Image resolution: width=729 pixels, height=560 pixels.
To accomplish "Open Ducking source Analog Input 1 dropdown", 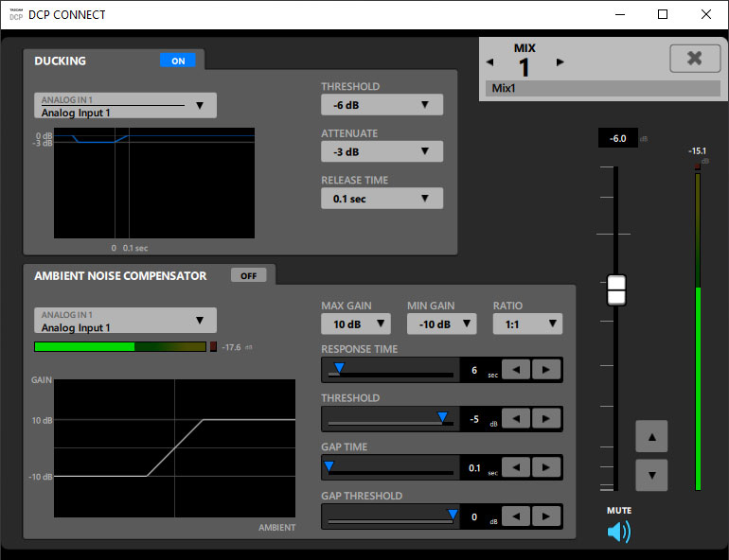I will (x=125, y=106).
